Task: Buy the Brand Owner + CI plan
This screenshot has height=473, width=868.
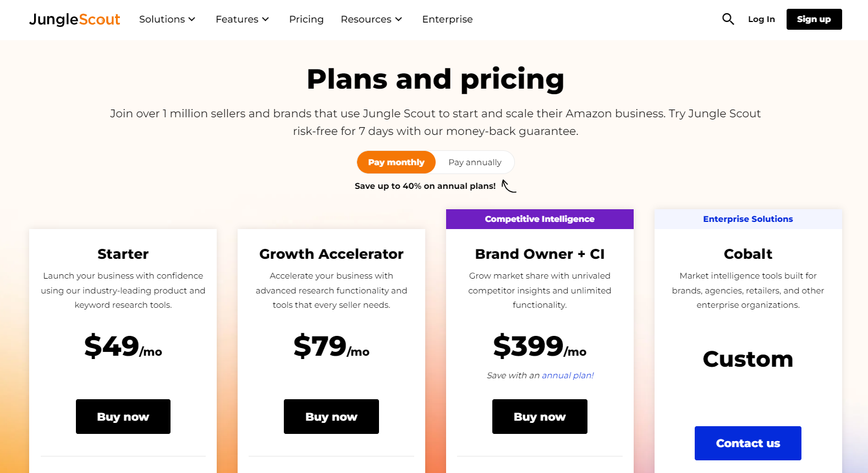Action: pyautogui.click(x=540, y=417)
